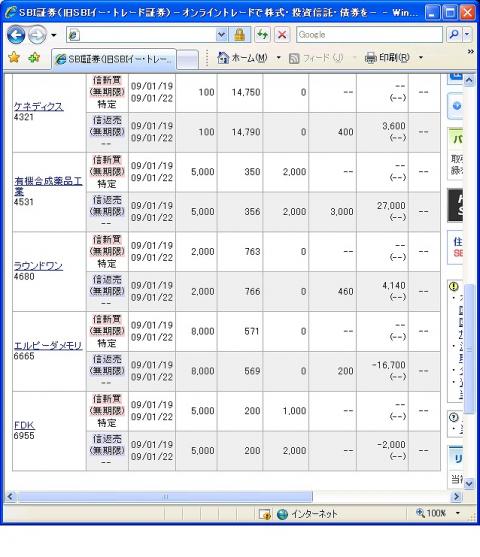
Task: Click the address bar field
Action: [x=141, y=35]
